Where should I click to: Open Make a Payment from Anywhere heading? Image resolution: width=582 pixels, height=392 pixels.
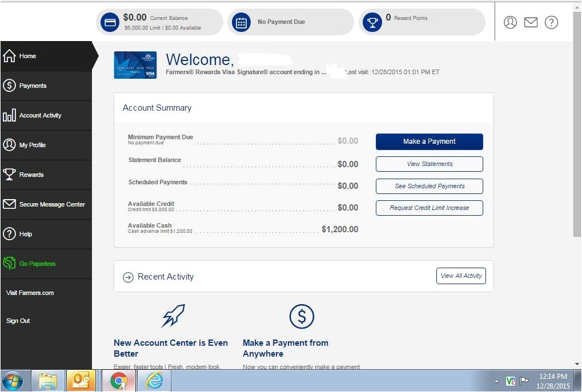click(x=286, y=348)
